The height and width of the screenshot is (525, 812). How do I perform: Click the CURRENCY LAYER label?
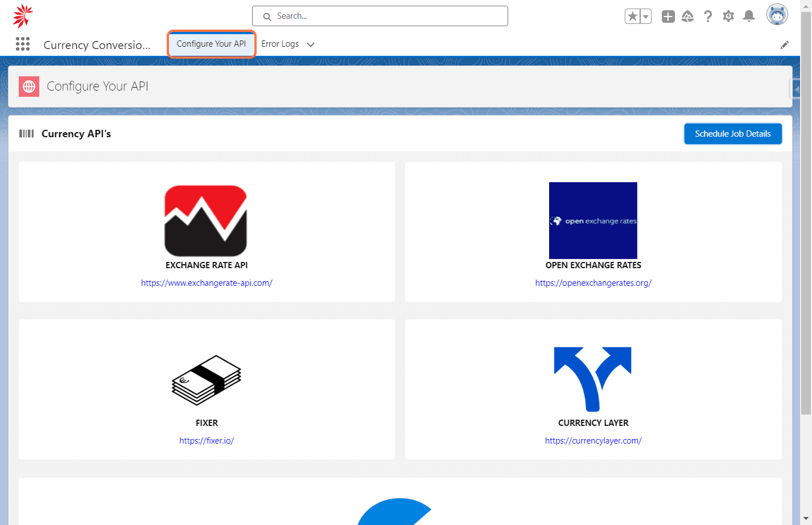tap(593, 423)
